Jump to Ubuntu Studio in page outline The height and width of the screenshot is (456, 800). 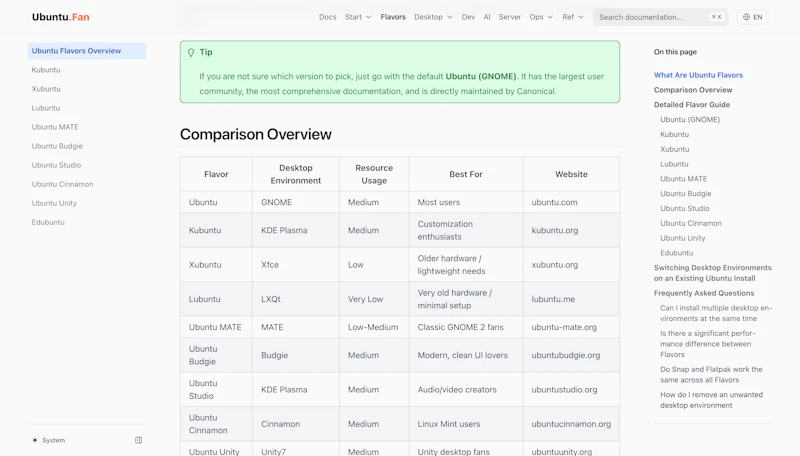[684, 208]
